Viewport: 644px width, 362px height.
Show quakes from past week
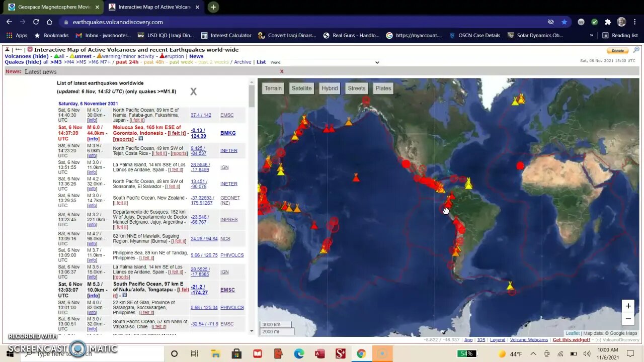182,62
